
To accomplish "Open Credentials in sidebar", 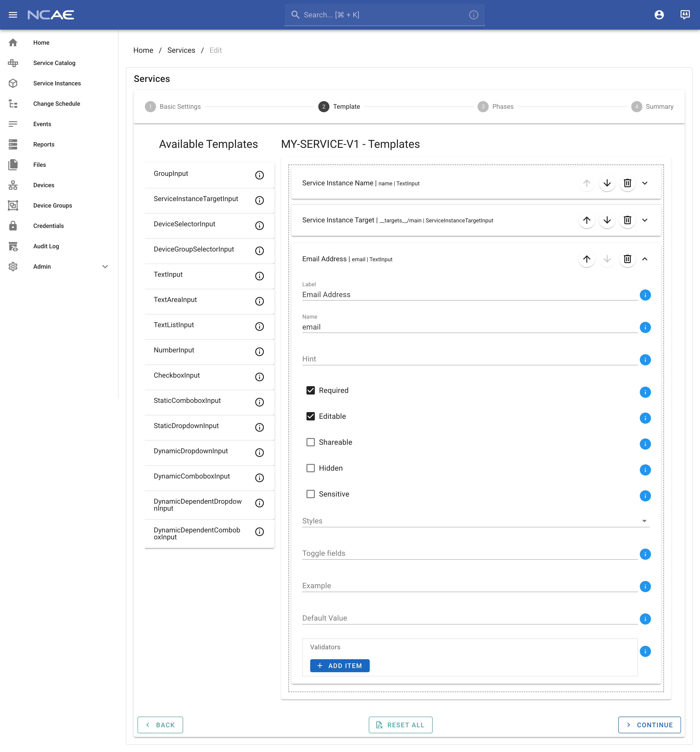I will 59,226.
